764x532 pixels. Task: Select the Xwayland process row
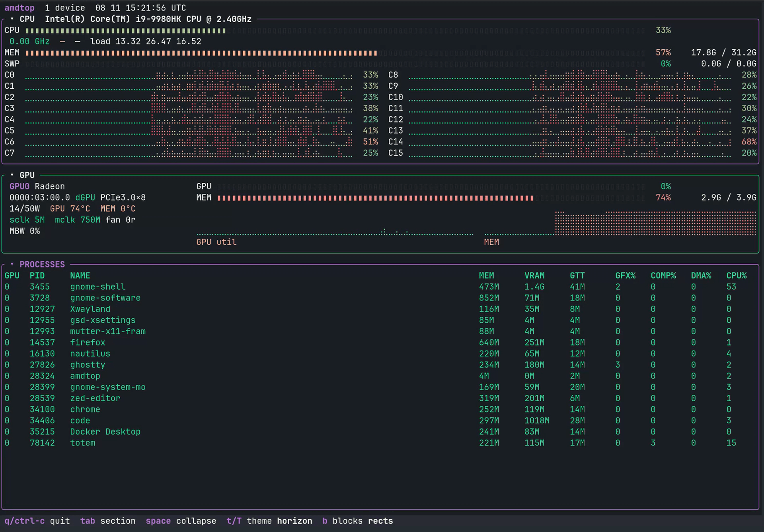[x=380, y=309]
